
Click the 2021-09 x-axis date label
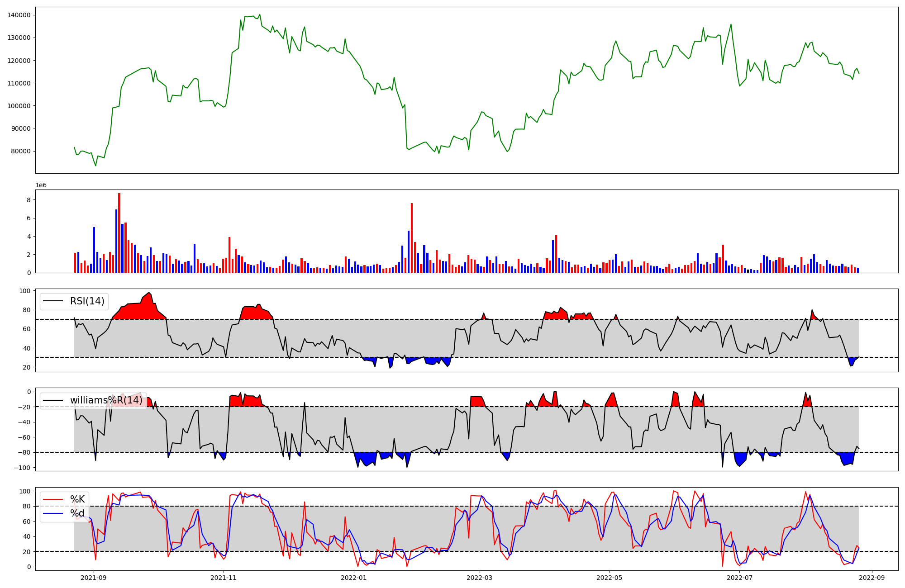click(94, 578)
